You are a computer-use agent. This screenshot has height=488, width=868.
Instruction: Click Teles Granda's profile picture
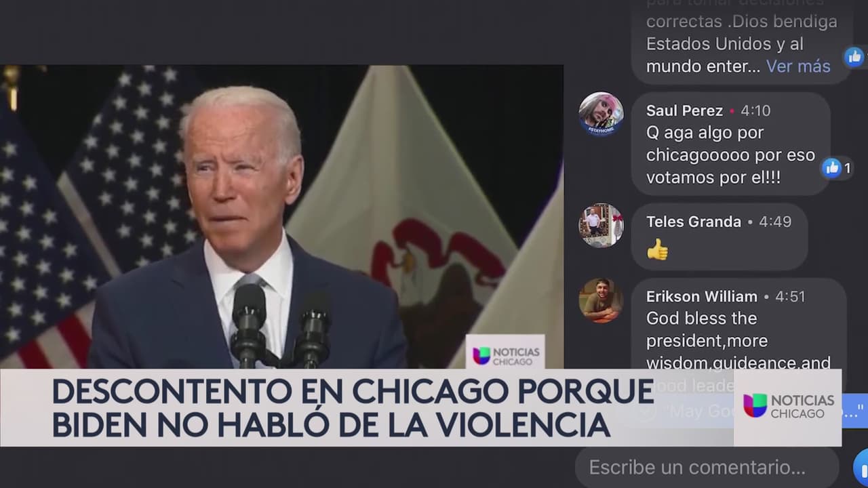[x=601, y=225]
